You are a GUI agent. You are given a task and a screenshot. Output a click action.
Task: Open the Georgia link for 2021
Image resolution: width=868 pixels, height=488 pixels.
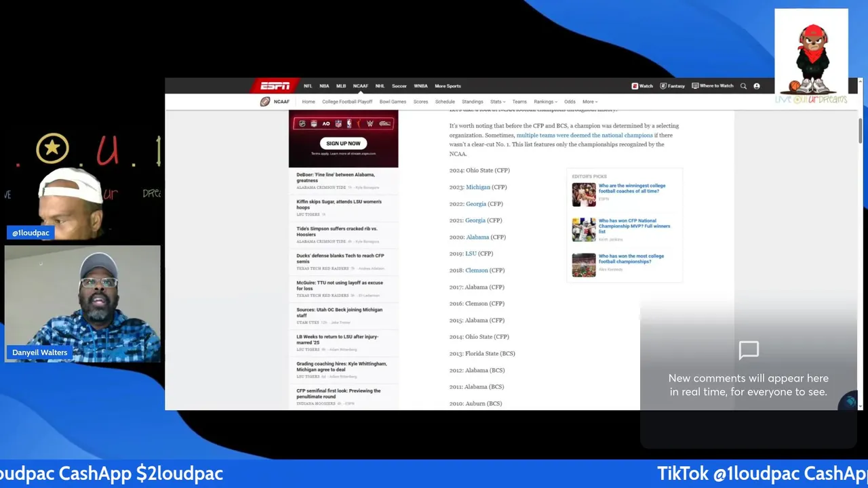(475, 220)
